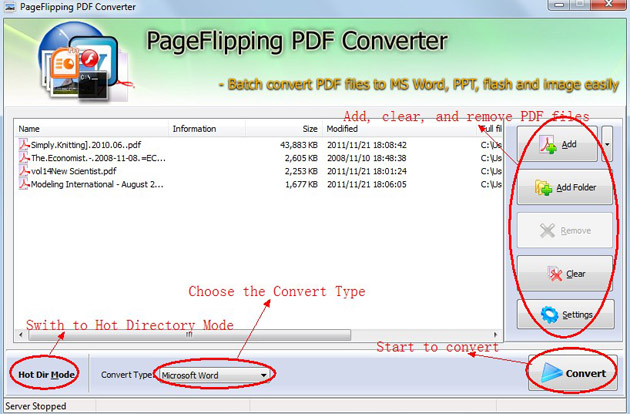Select Modeling International - August file row
Viewport: 630px width, 414px height.
coord(258,184)
